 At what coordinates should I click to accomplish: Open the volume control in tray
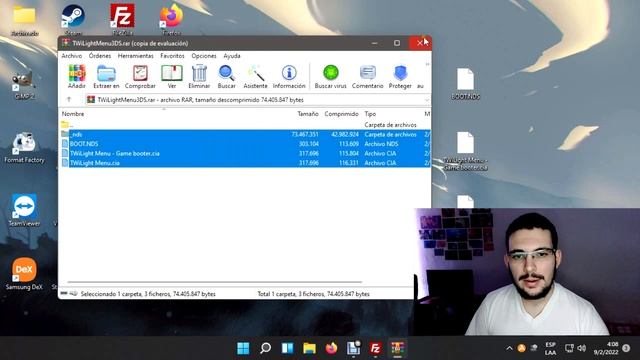coord(582,348)
